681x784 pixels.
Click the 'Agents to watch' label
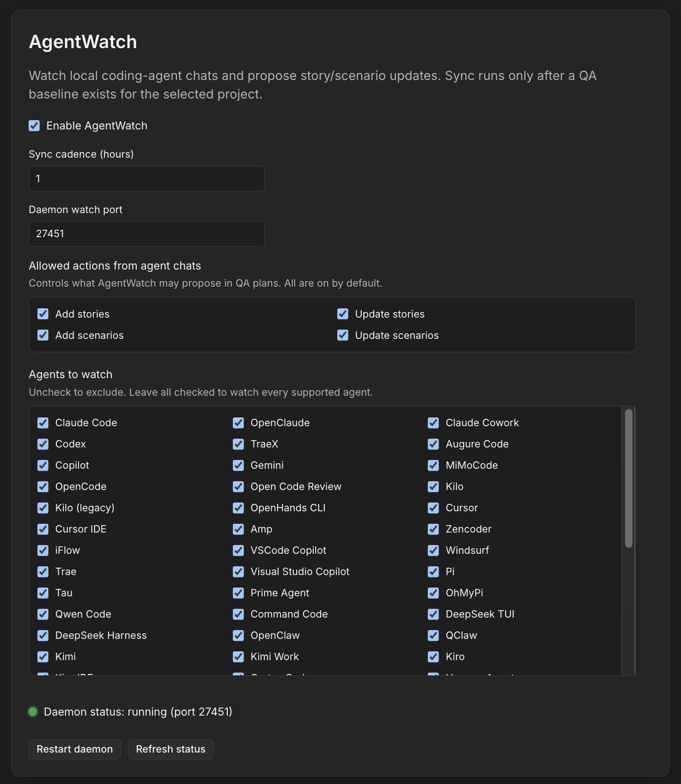click(71, 374)
